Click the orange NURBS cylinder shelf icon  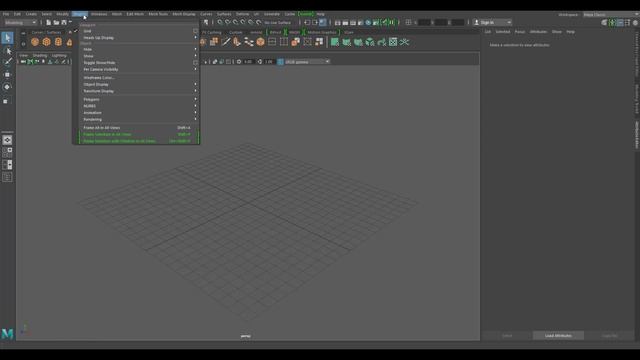point(58,42)
